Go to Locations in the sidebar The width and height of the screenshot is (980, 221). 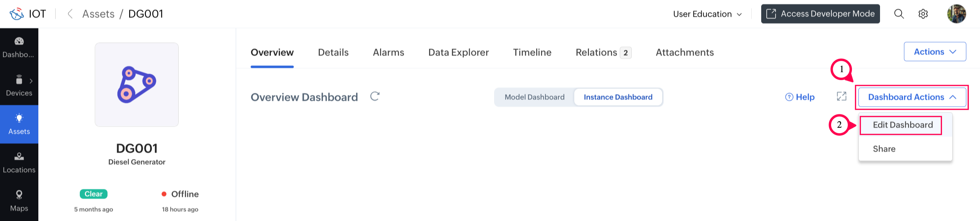pyautogui.click(x=19, y=163)
